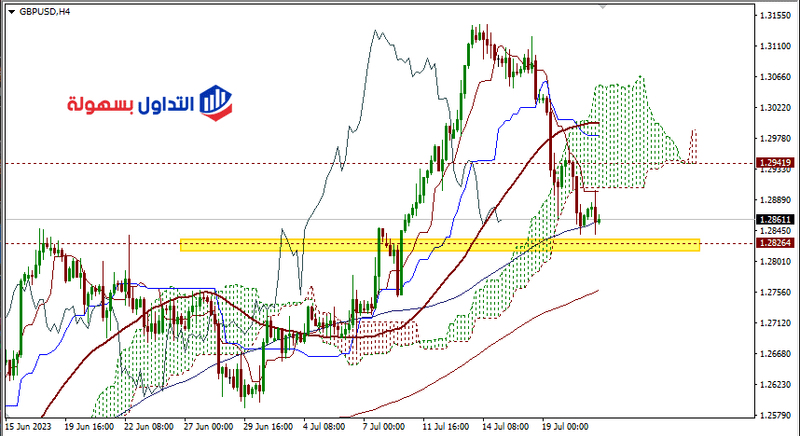
Task: Select the 1.29419 price level tag
Action: pyautogui.click(x=777, y=162)
